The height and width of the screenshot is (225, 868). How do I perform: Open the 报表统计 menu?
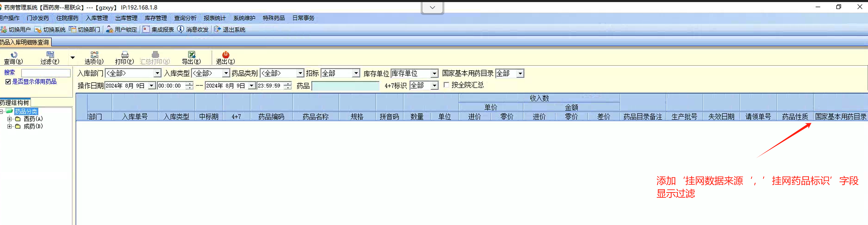pos(215,18)
